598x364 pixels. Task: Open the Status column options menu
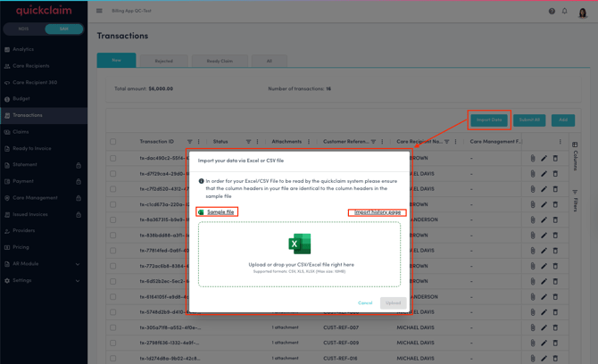click(x=259, y=141)
